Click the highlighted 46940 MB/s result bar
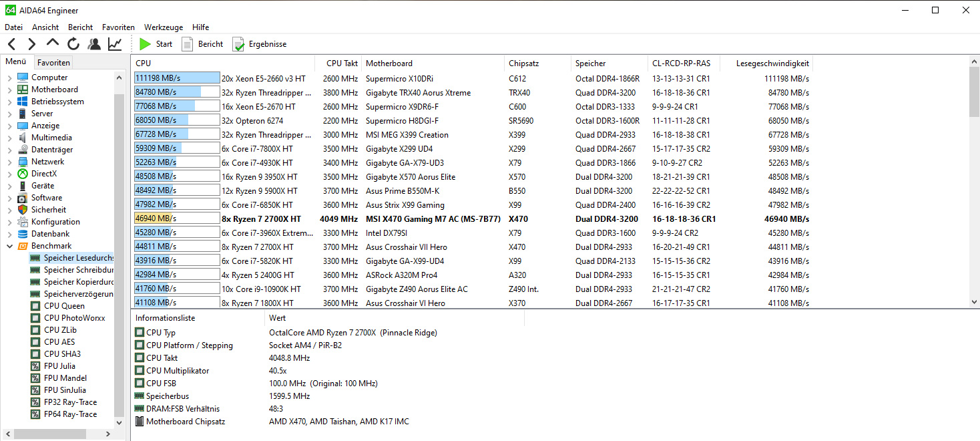980x441 pixels. click(177, 218)
